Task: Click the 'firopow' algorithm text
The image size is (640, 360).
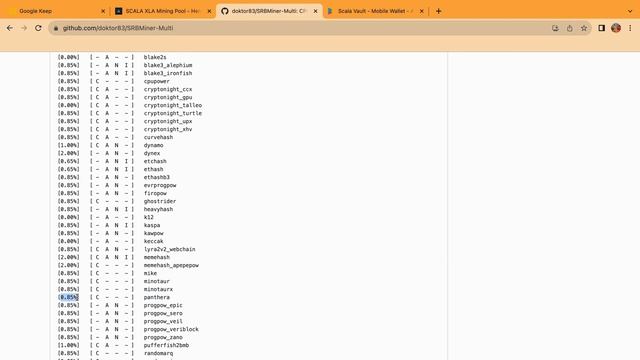Action: coord(155,193)
